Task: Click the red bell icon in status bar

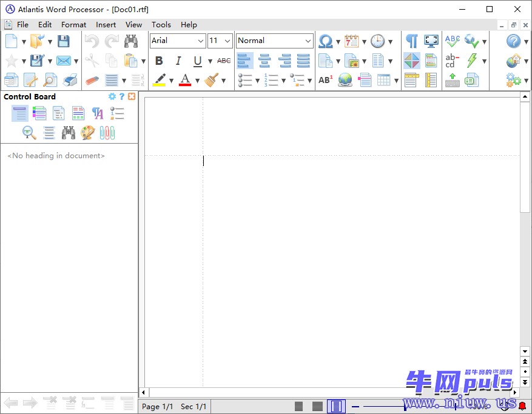Action: coord(522,406)
